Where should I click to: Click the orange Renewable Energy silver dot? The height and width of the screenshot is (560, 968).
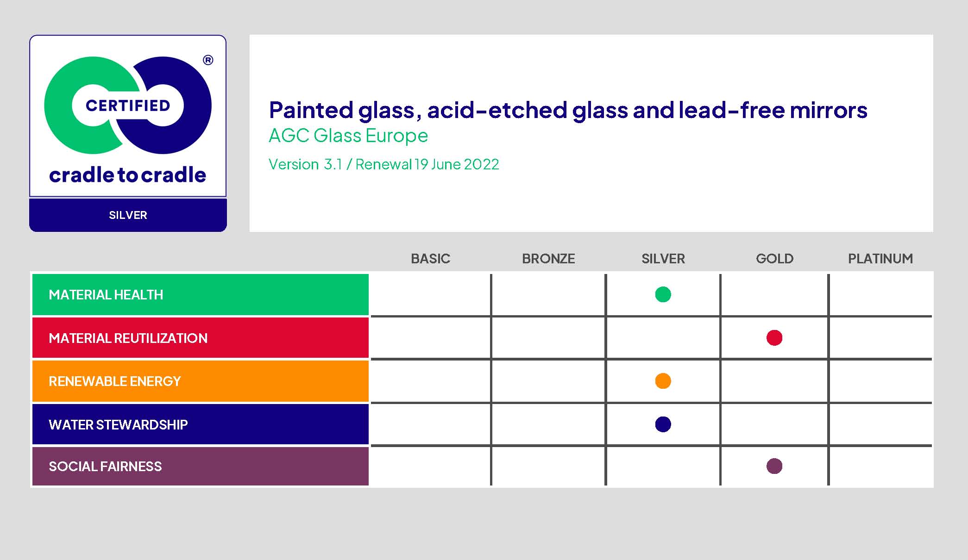663,381
